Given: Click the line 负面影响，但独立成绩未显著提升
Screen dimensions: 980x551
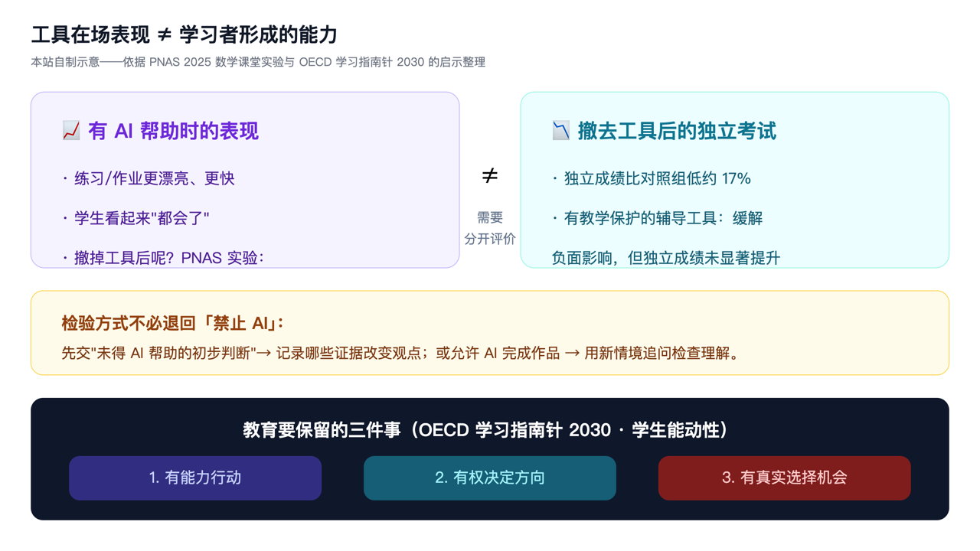Looking at the screenshot, I should point(666,258).
